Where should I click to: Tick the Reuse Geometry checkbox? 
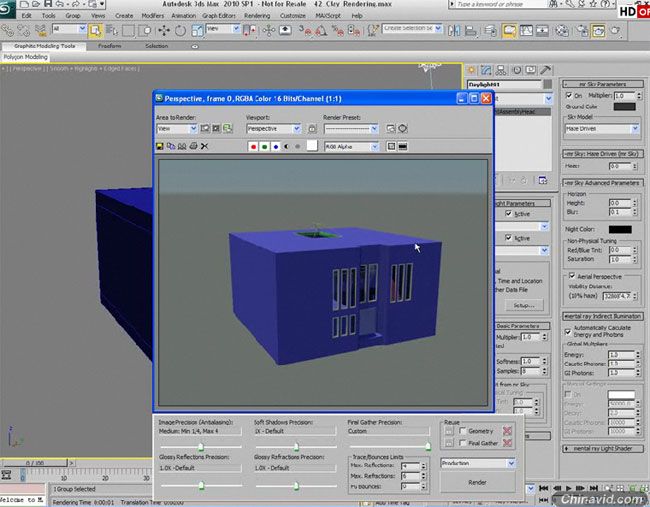coord(463,431)
